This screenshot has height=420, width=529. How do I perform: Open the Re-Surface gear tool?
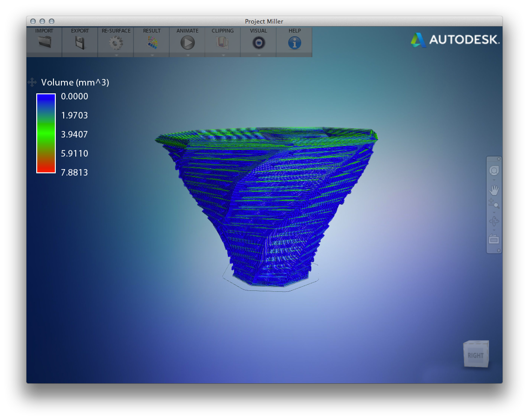pos(116,43)
